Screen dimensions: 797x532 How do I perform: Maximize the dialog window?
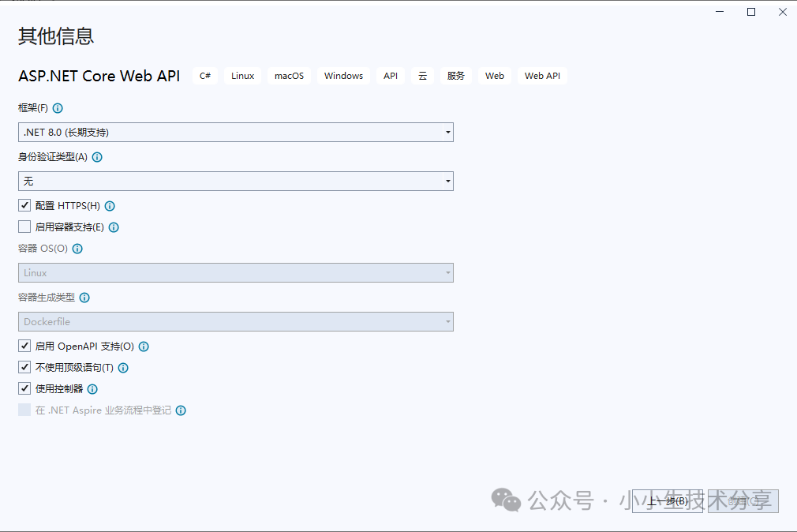point(751,11)
